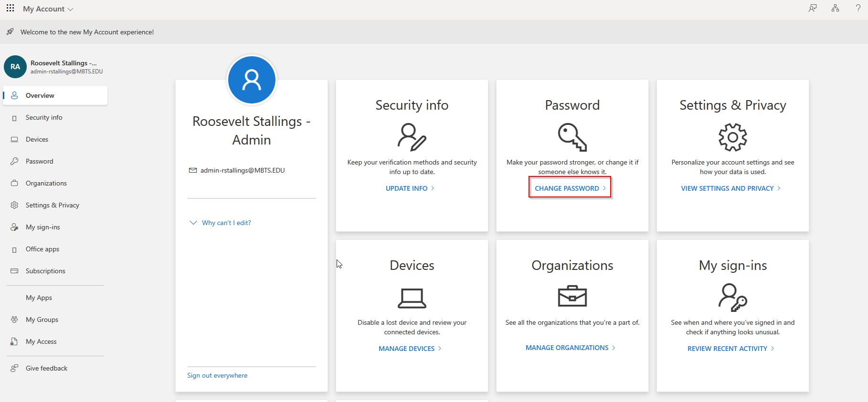Click the briefcase icon on Organizations card
The width and height of the screenshot is (868, 402).
[x=572, y=296]
